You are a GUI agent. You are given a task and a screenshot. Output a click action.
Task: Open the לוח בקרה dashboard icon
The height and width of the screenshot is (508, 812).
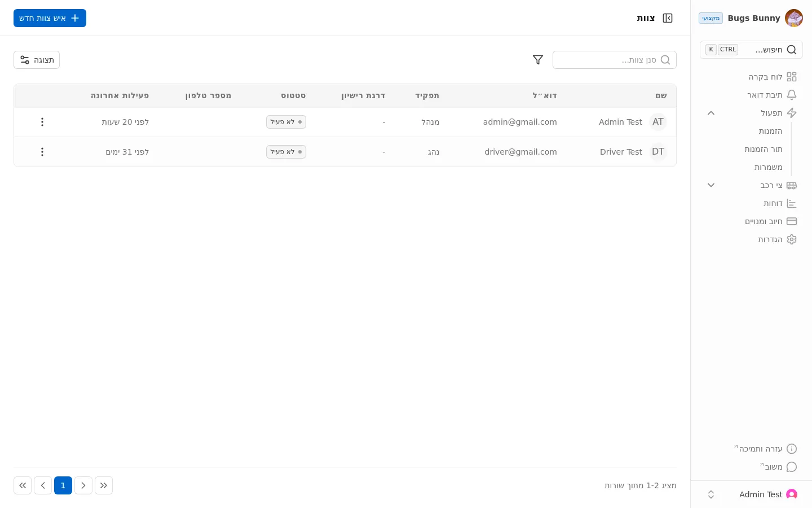coord(792,77)
